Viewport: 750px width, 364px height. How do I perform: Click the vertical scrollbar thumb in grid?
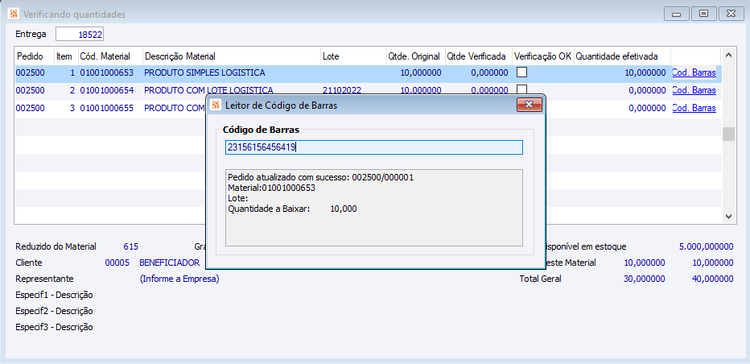click(x=728, y=134)
